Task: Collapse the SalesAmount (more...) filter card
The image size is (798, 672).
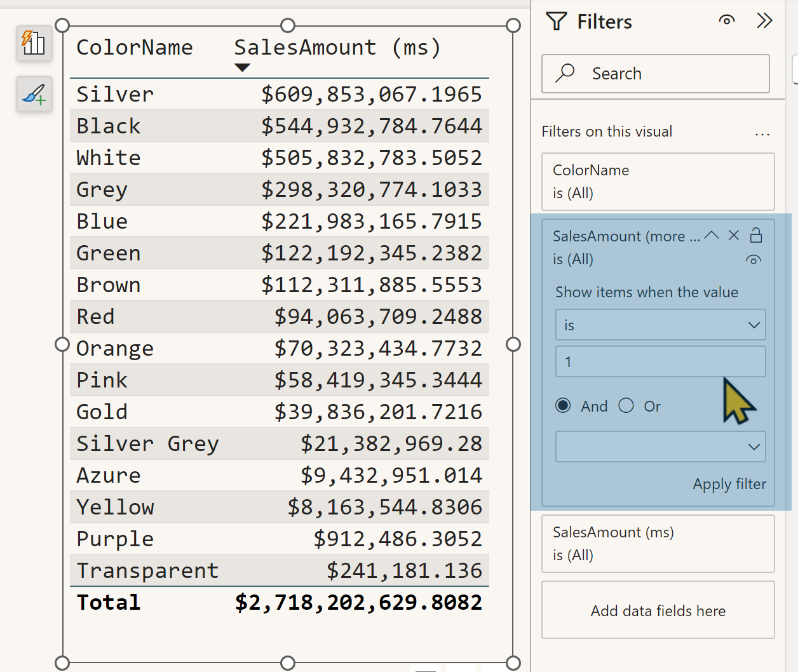Action: (712, 235)
